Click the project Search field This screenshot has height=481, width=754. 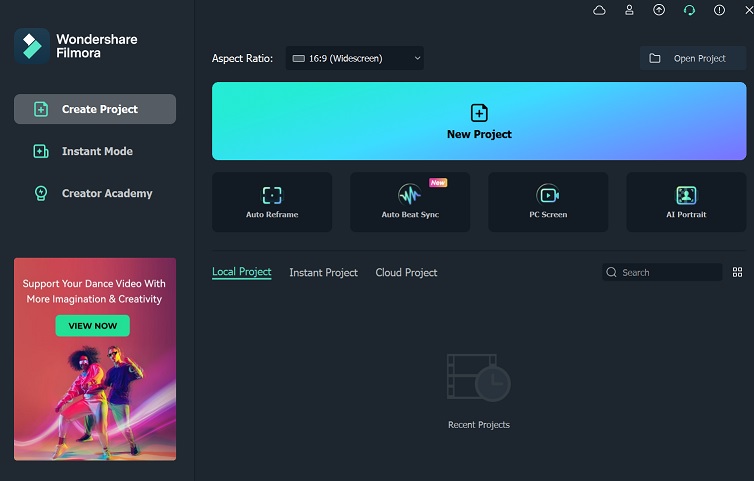(x=662, y=272)
